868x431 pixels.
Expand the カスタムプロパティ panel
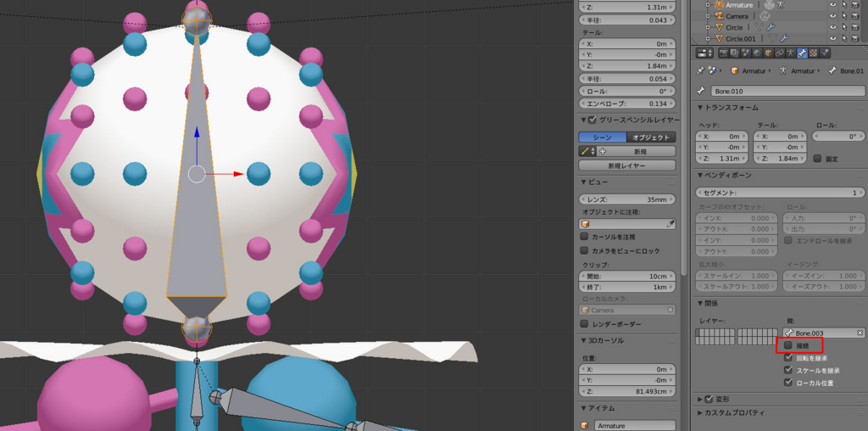[x=700, y=412]
